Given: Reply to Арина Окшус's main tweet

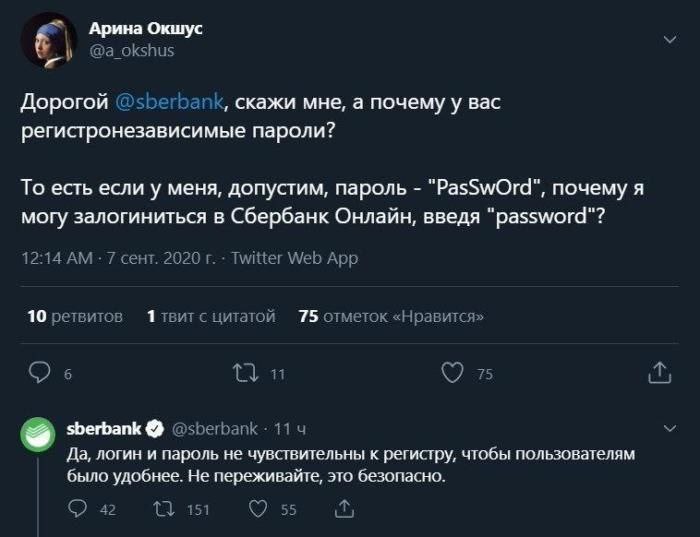Looking at the screenshot, I should coord(39,372).
